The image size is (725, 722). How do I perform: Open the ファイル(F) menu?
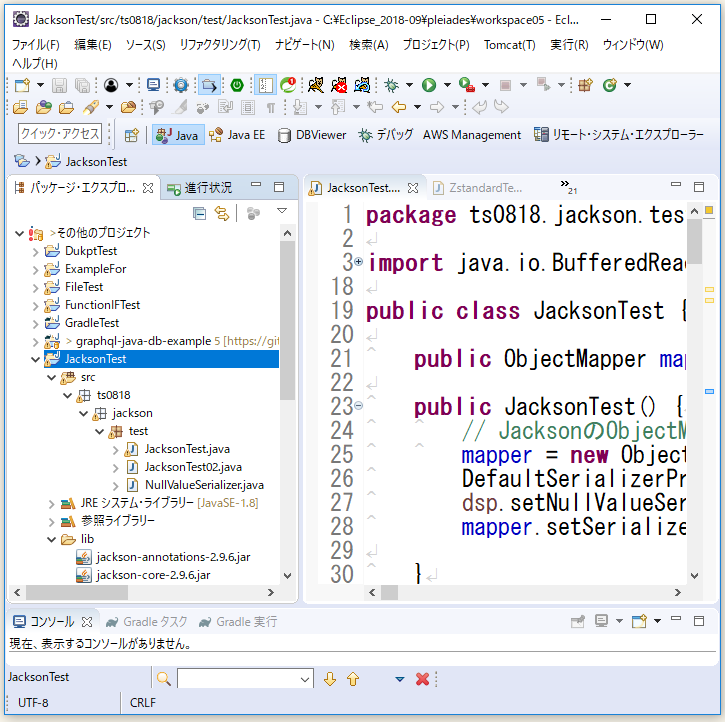pyautogui.click(x=36, y=45)
